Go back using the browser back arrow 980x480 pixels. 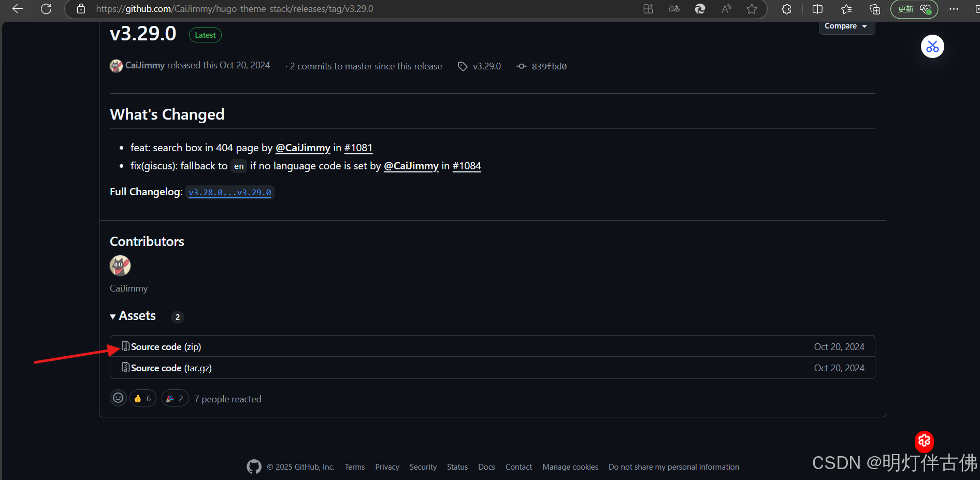[18, 9]
